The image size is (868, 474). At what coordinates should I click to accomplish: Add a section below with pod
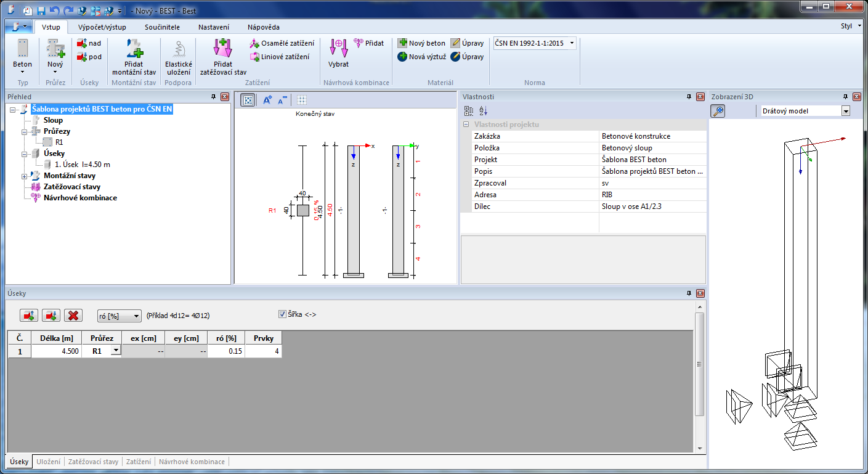pyautogui.click(x=89, y=57)
